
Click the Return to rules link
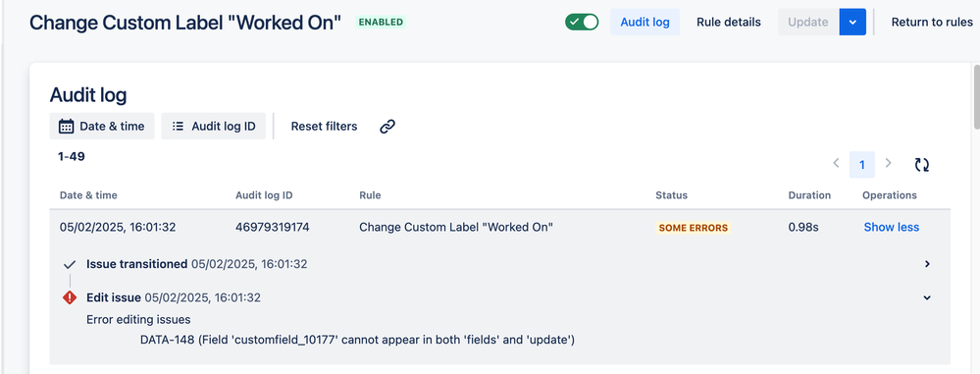click(x=932, y=22)
